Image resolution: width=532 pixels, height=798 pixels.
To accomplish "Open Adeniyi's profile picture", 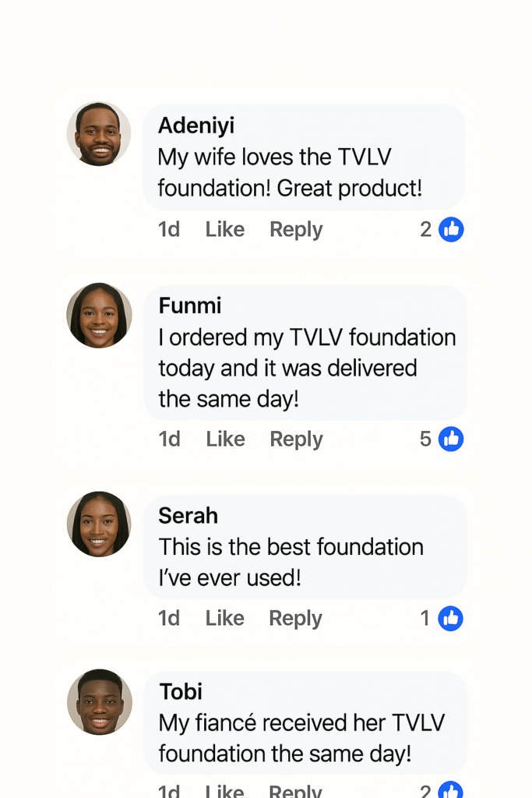I will tap(99, 134).
